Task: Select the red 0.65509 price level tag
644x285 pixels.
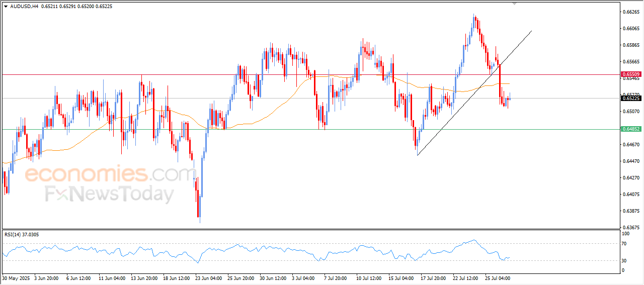Action: (630, 74)
